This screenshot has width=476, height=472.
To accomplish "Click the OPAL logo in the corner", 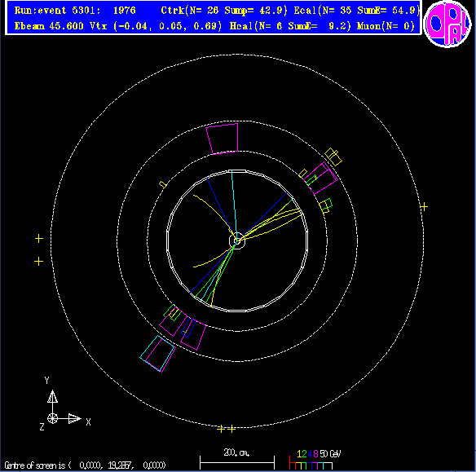I will coord(447,24).
